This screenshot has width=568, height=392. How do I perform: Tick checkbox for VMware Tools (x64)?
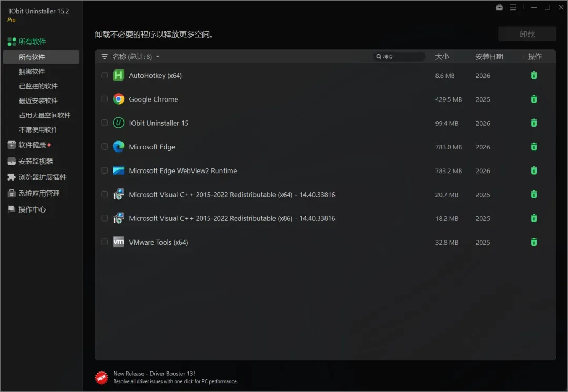pos(104,242)
